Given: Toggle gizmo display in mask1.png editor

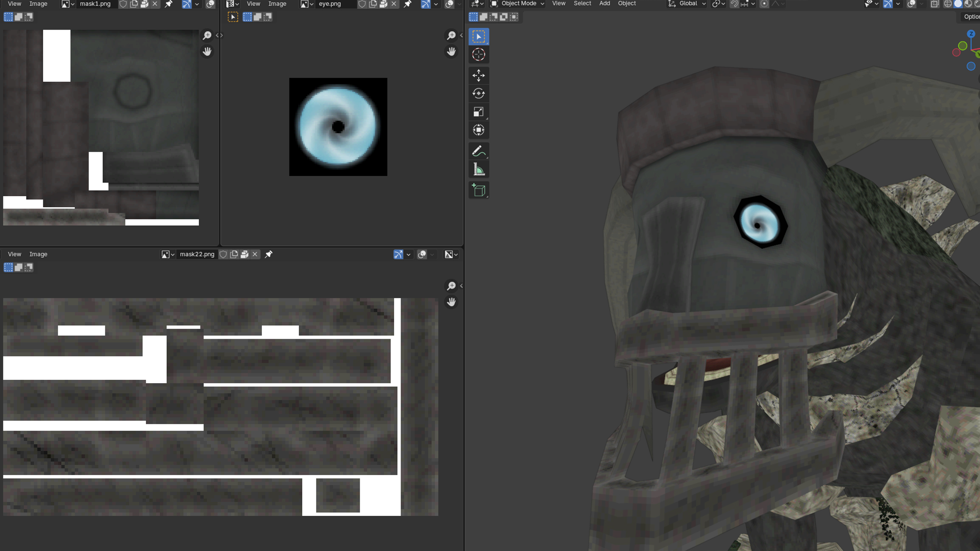Looking at the screenshot, I should pos(187,4).
